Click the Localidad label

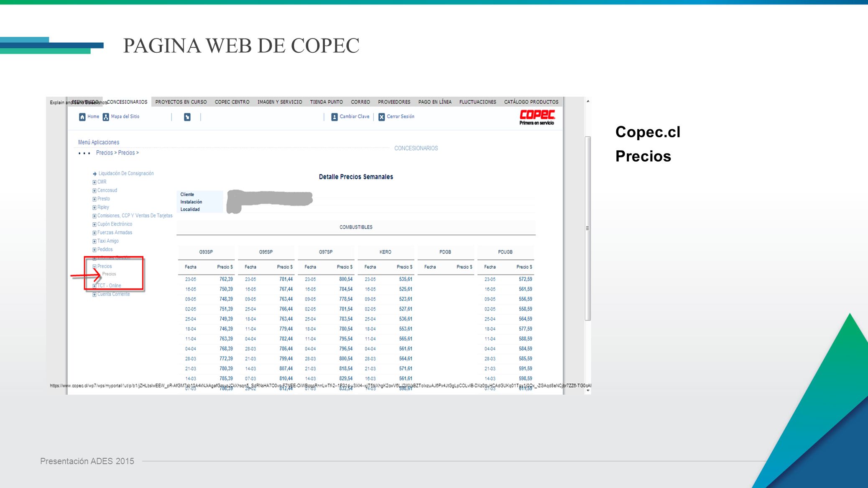pos(190,210)
